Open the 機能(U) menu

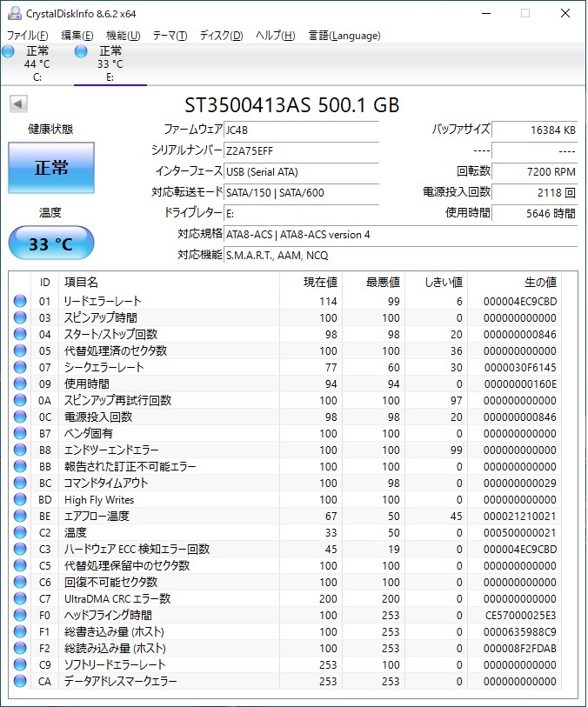point(124,35)
